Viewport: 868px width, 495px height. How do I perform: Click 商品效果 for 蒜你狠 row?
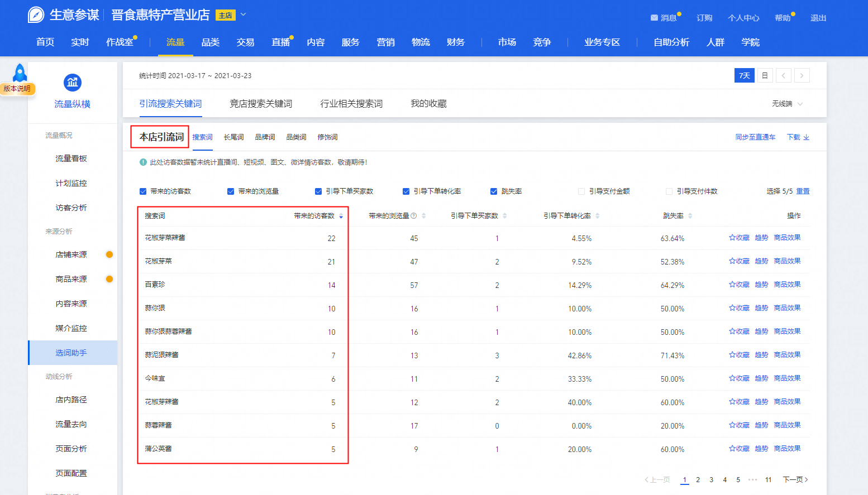coord(788,308)
